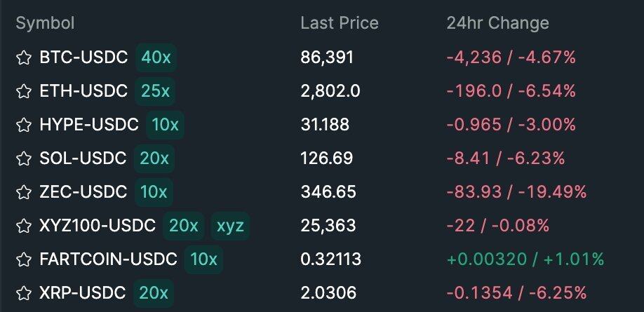This screenshot has width=644, height=312.
Task: Select the BTC-USDC 40x leverage badge
Action: tap(156, 57)
